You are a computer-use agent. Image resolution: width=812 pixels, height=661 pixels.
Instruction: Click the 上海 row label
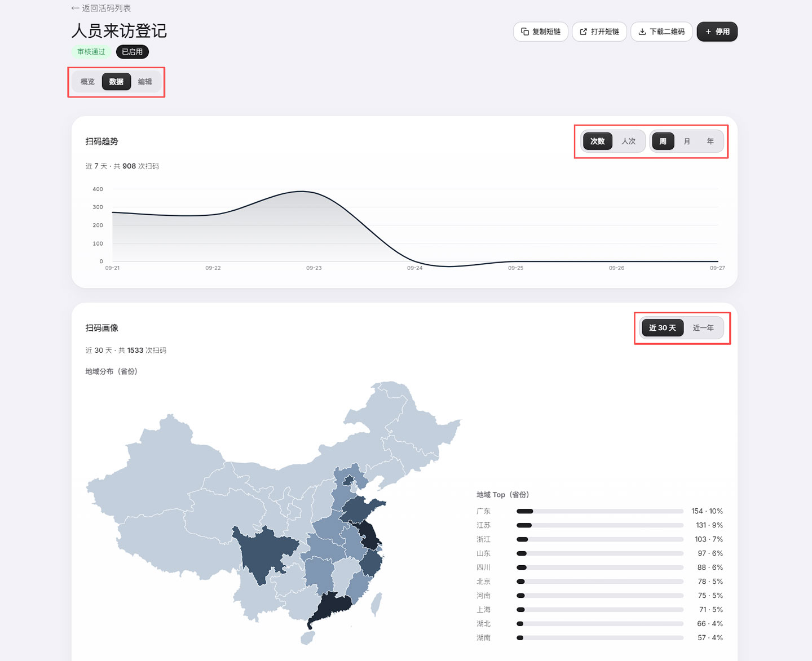point(483,610)
